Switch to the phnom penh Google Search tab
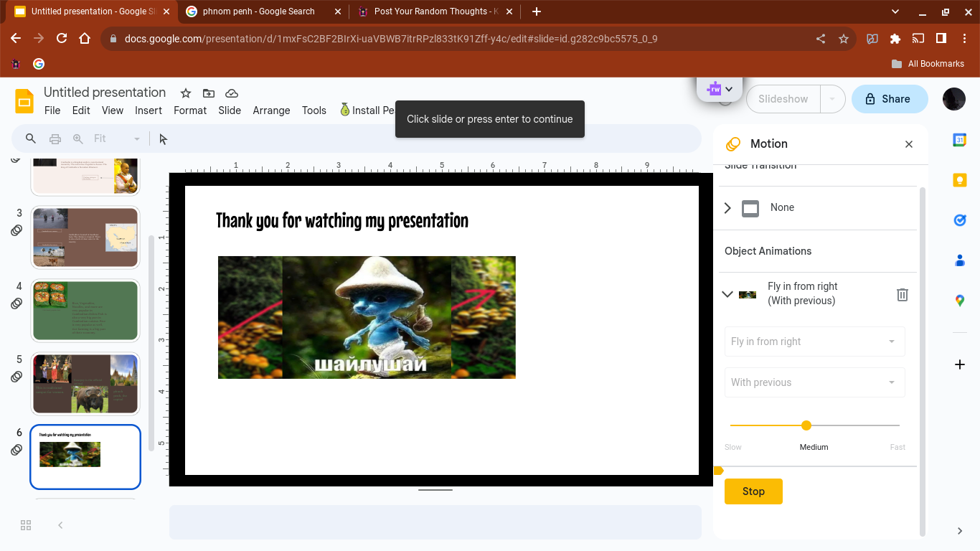 point(259,11)
